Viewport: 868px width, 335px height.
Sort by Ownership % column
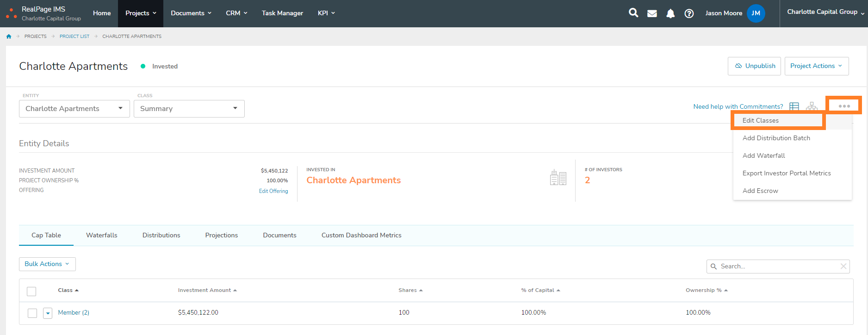[707, 290]
